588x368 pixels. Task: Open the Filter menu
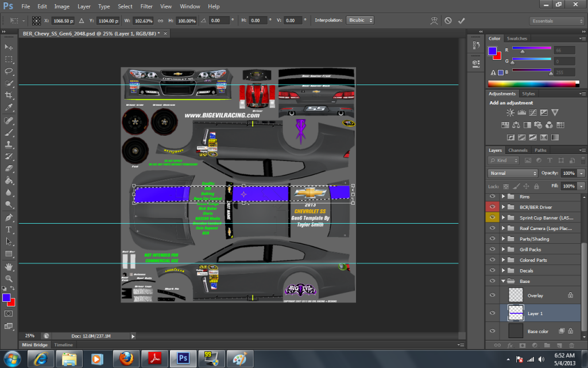(x=146, y=6)
